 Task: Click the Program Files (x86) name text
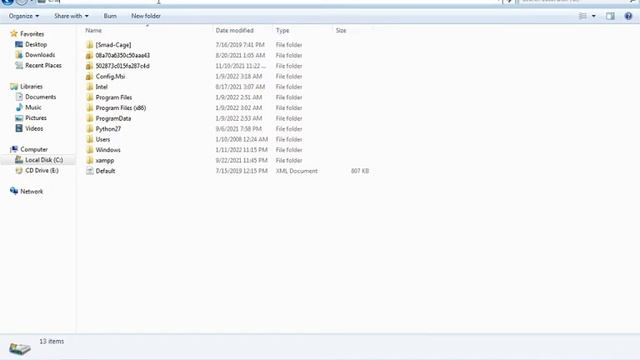pos(121,108)
